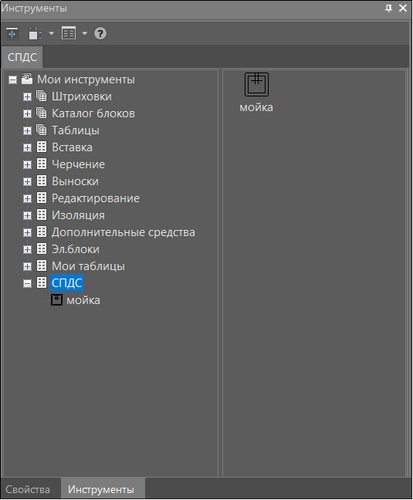Click the first toolbar icon below the title
Viewport: 413px width, 500px height.
pyautogui.click(x=12, y=33)
